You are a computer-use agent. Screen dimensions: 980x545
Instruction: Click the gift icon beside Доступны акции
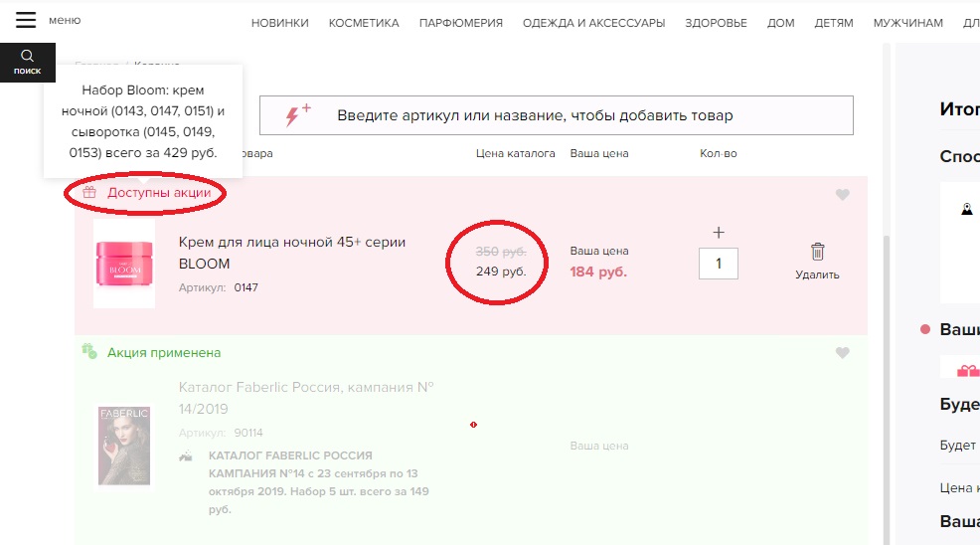89,193
